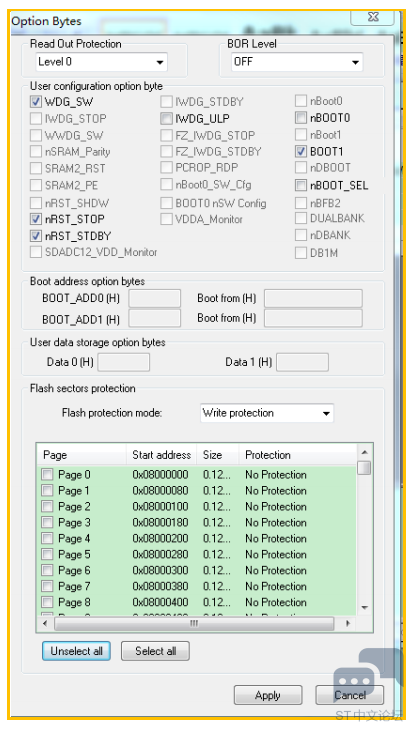
Task: Open the Read Out Protection dropdown
Action: [102, 62]
